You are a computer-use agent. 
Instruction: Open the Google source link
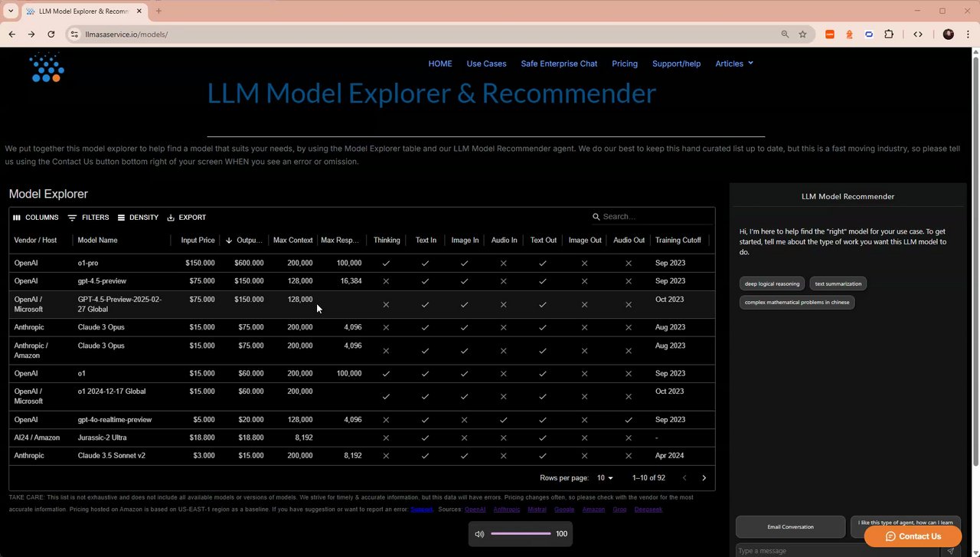coord(564,509)
